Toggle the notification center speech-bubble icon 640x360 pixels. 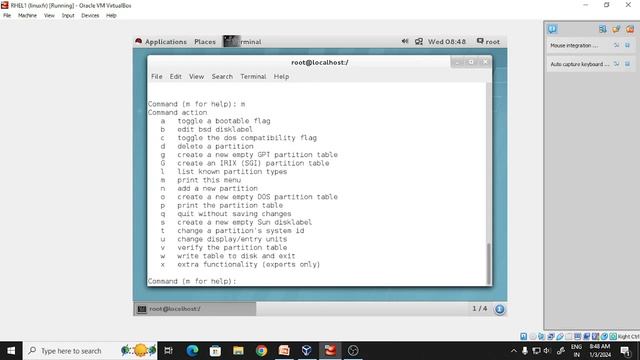[552, 29]
